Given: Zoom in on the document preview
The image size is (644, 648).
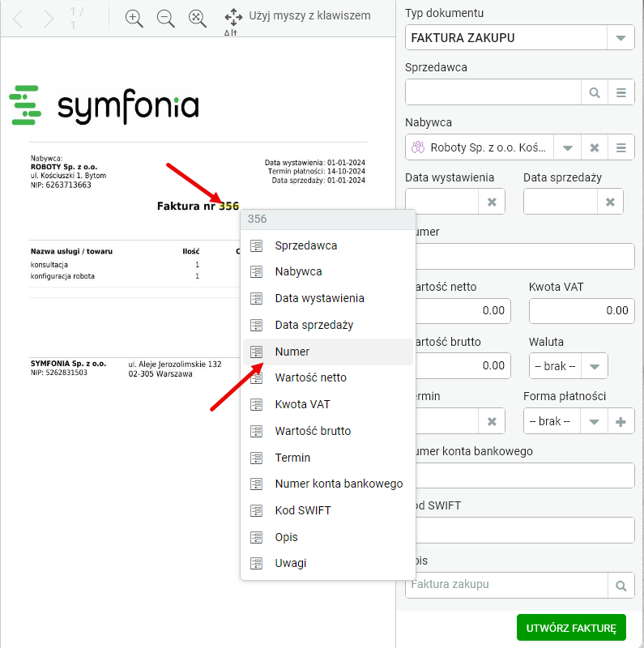Looking at the screenshot, I should click(134, 19).
